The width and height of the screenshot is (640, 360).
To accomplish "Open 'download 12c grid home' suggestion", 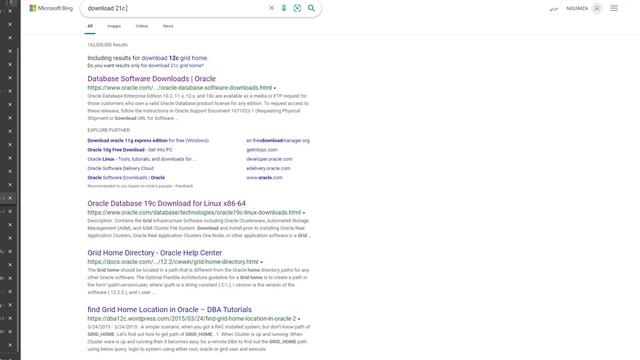I will (x=174, y=58).
